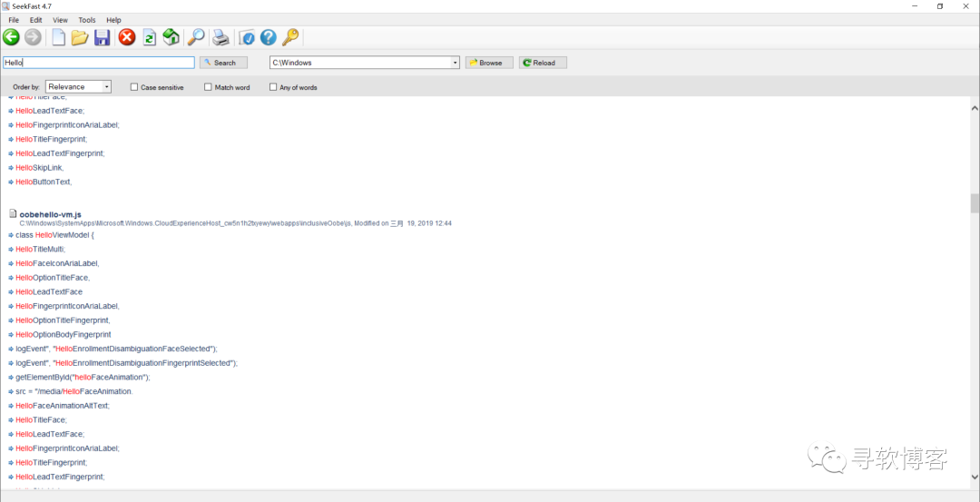Click the oobehello-vm.js file icon
Image resolution: width=980 pixels, height=502 pixels.
tap(13, 214)
